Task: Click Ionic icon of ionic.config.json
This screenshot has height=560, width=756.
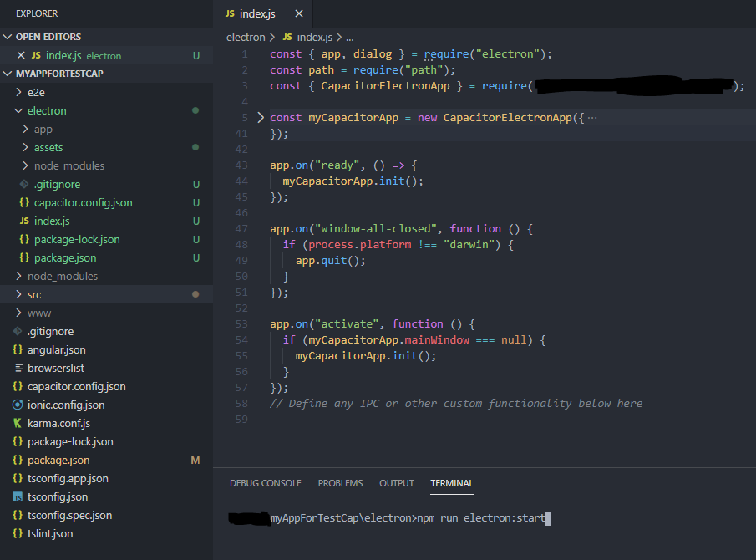Action: [x=18, y=405]
